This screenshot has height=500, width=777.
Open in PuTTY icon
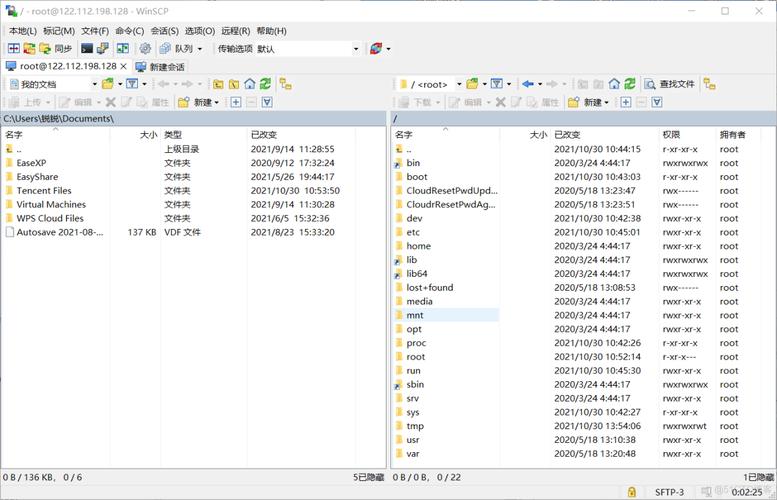pos(103,49)
